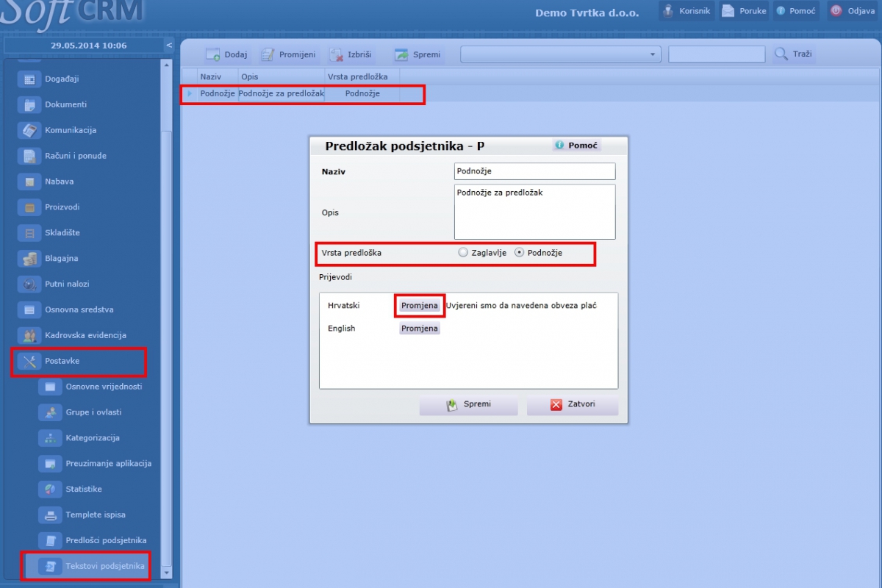The width and height of the screenshot is (882, 588).
Task: Click the Tekstovi podsjetnika icon
Action: pyautogui.click(x=50, y=566)
